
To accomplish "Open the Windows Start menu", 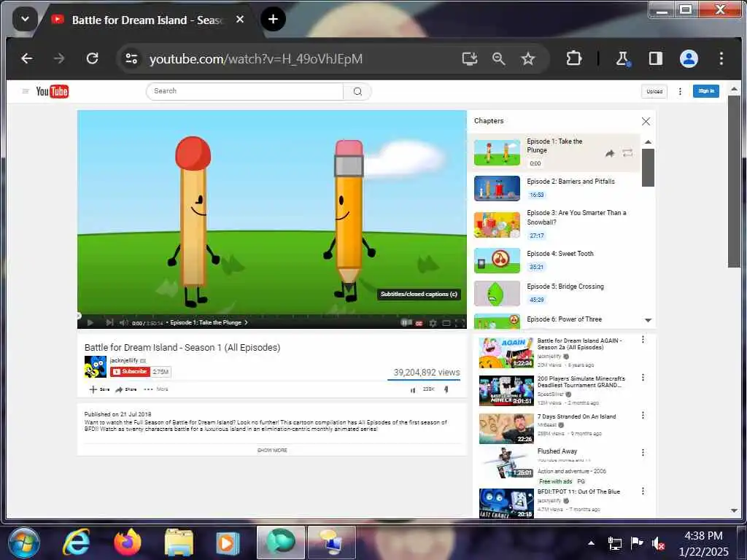I will [24, 542].
